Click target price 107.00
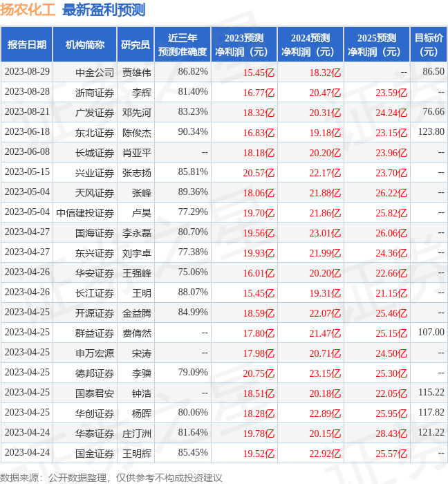448x484 pixels. [x=431, y=333]
